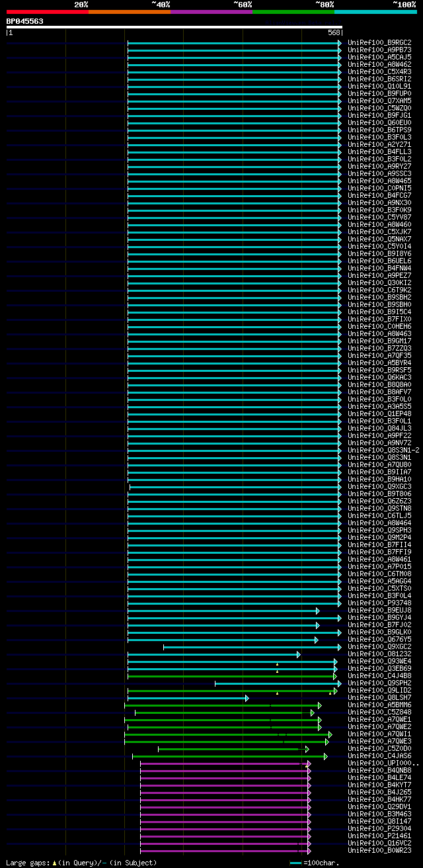Screen dimensions: 423x868
Task: Click the UniRef100_A9PEZ7 label
Action: coord(379,275)
